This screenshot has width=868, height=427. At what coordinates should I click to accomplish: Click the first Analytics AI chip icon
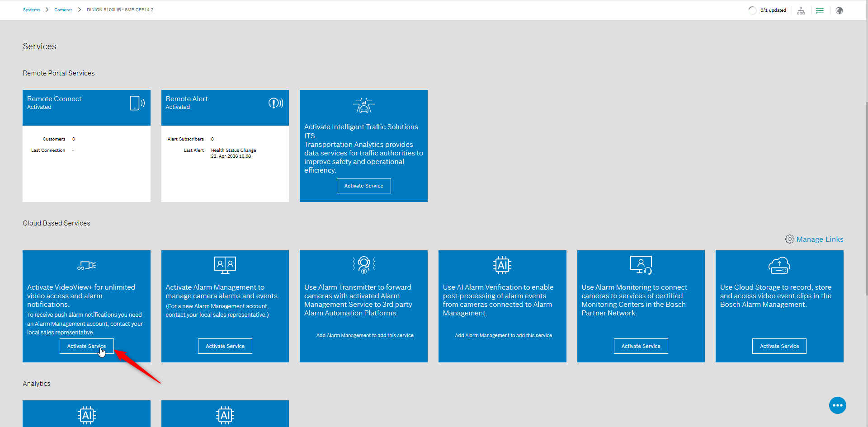pos(86,415)
